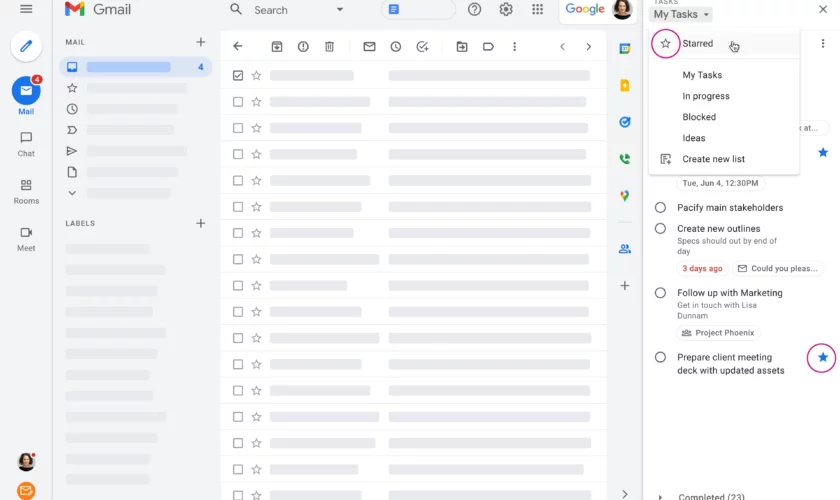Click the 3 days ago due date chip

(702, 268)
